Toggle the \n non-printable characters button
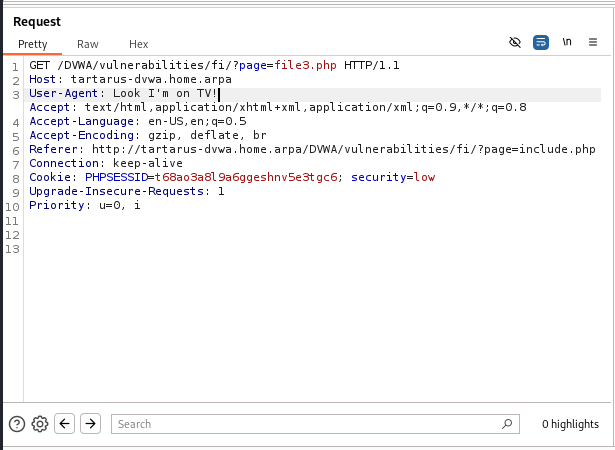Screen dimensions: 615x450 point(567,43)
